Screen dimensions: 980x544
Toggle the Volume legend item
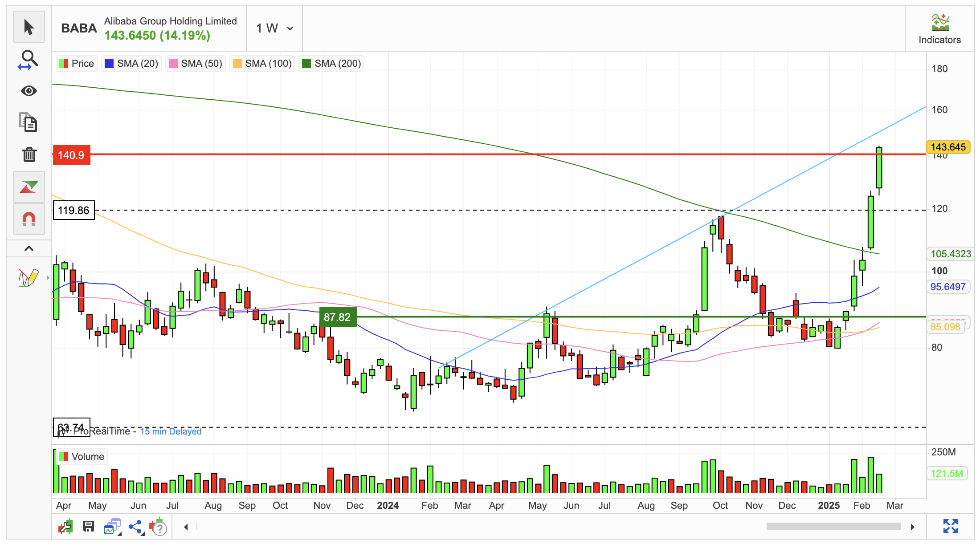[x=82, y=457]
